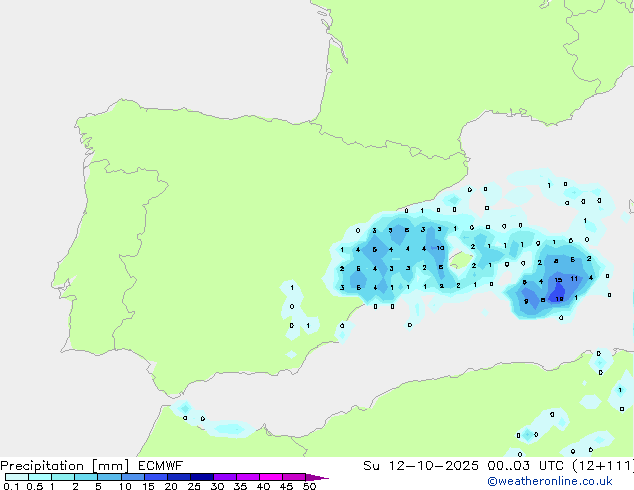This screenshot has height=490, width=634.
Task: Click the 40–45 mm magenta legend swatch
Action: click(271, 477)
